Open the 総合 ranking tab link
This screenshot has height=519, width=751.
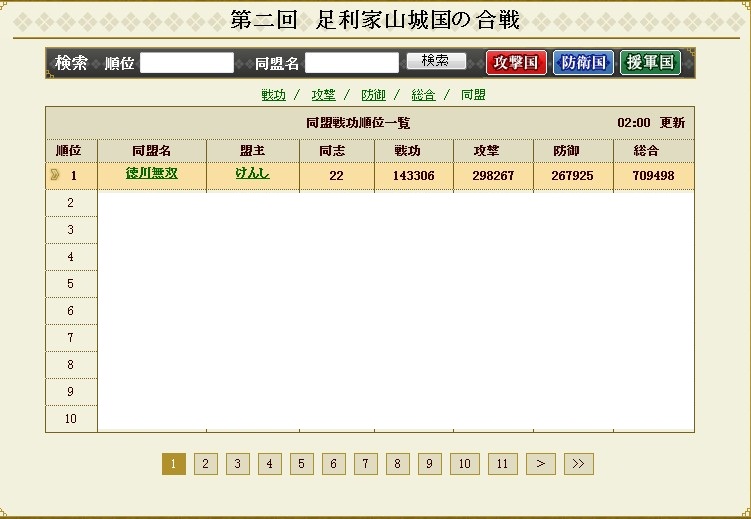(x=423, y=95)
